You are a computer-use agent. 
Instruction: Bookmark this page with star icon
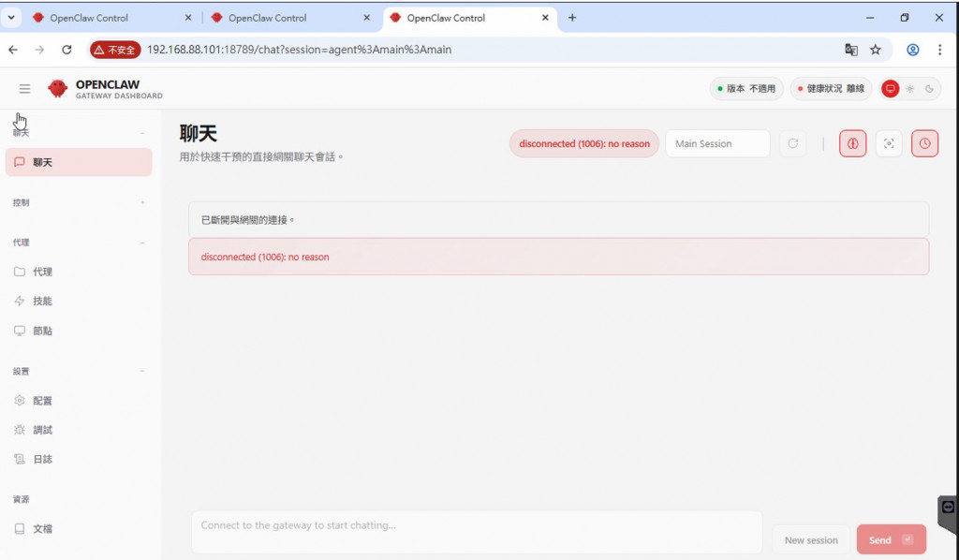pos(876,50)
